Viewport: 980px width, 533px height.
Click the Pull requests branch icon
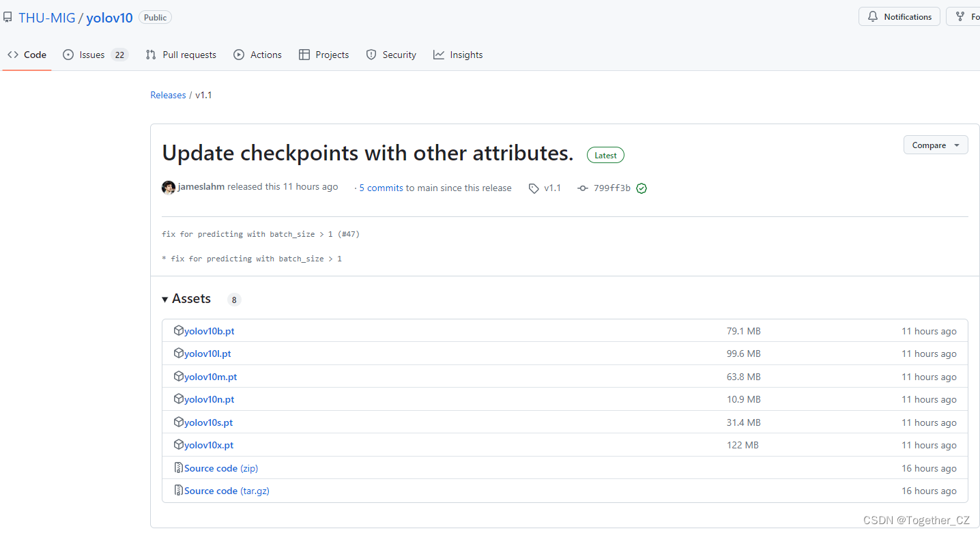coord(151,55)
